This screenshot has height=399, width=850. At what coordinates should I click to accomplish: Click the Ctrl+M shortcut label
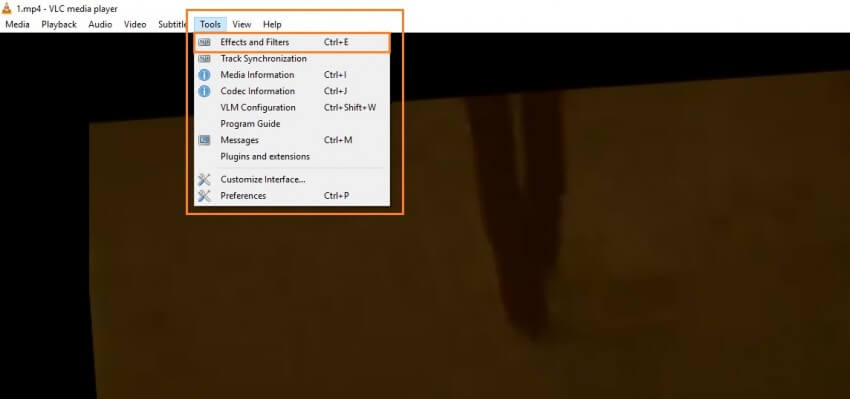tap(338, 140)
